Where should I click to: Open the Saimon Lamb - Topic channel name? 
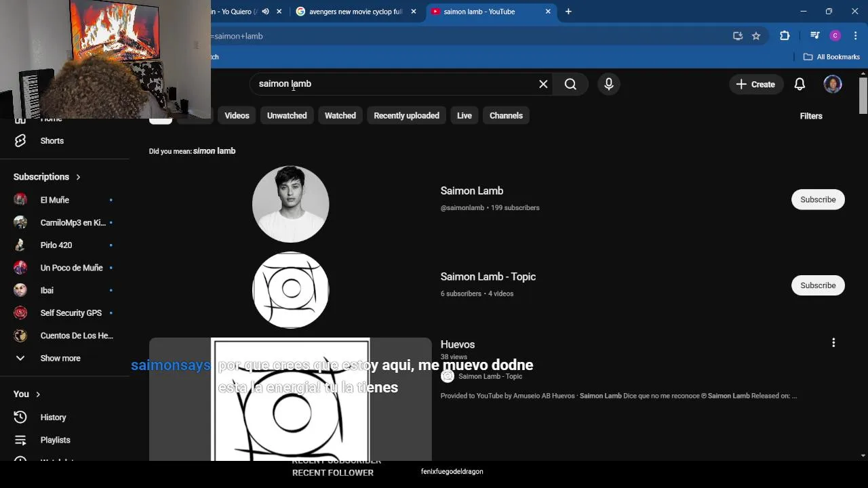tap(488, 277)
